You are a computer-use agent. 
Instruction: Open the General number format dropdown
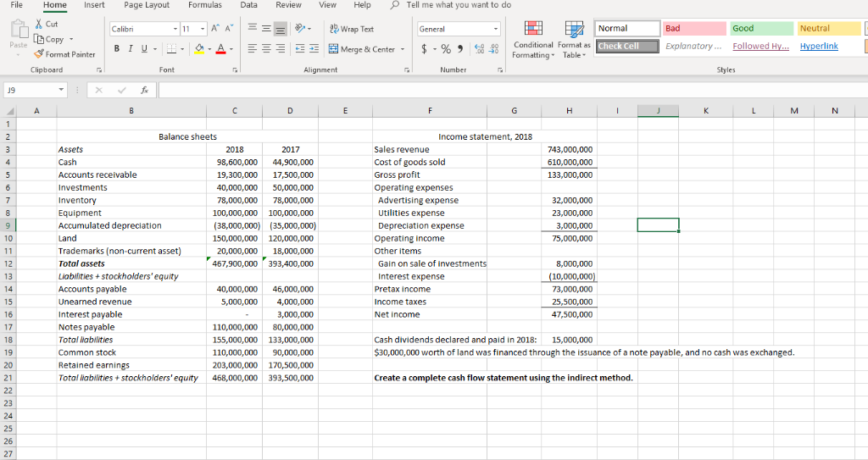(x=495, y=29)
